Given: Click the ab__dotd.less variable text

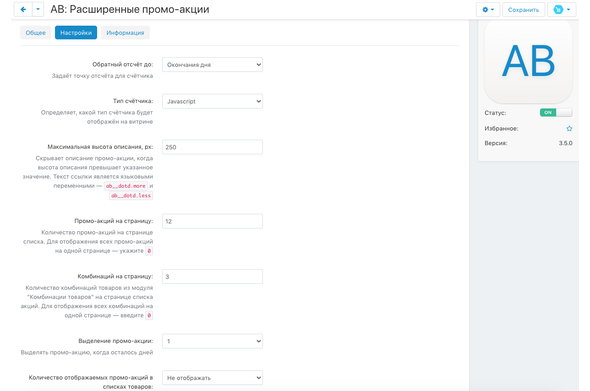Looking at the screenshot, I should [x=131, y=195].
